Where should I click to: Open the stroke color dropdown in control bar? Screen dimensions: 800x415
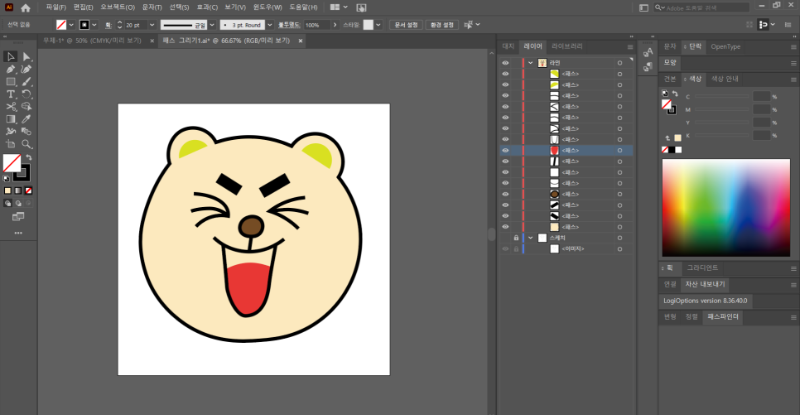pyautogui.click(x=94, y=25)
